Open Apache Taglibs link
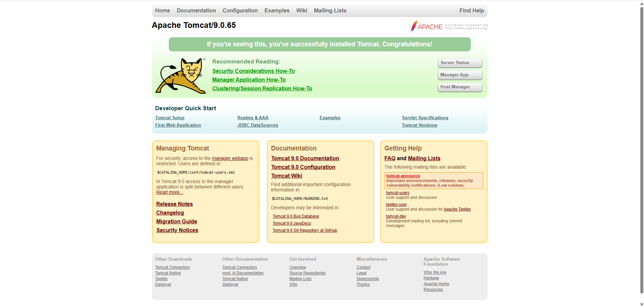The image size is (644, 306). (x=457, y=210)
